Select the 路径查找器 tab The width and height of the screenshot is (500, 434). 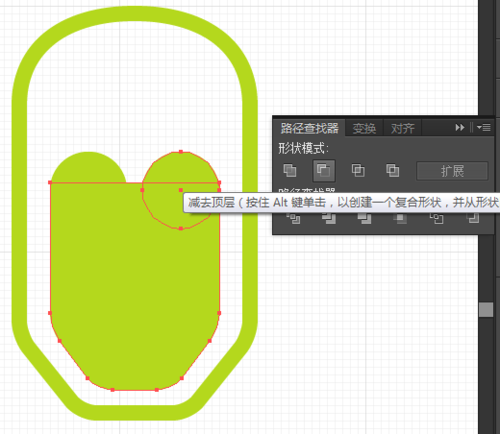click(309, 128)
